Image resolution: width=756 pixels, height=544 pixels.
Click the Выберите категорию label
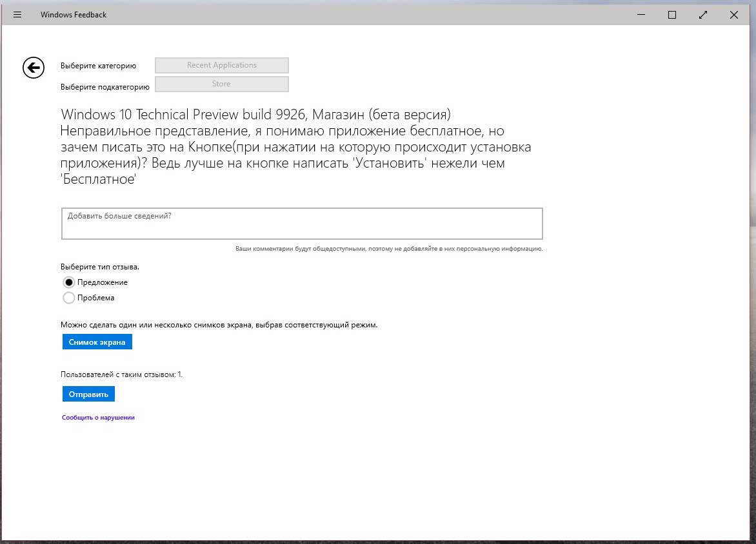point(98,66)
